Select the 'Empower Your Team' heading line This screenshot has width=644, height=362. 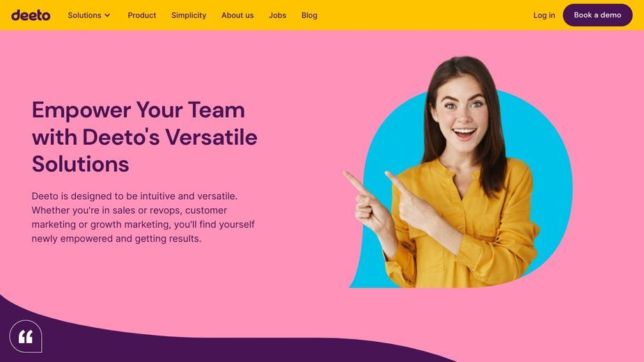click(x=139, y=110)
